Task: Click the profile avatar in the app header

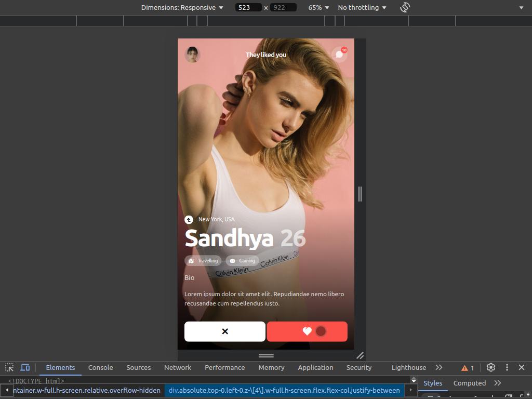Action: click(192, 55)
